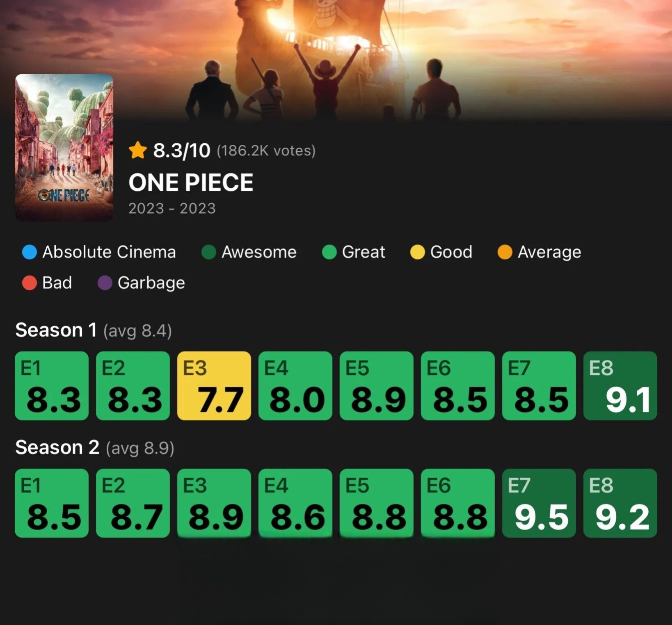Screen dimensions: 672x625
Task: Click the yellow Good legend dot
Action: pyautogui.click(x=418, y=252)
